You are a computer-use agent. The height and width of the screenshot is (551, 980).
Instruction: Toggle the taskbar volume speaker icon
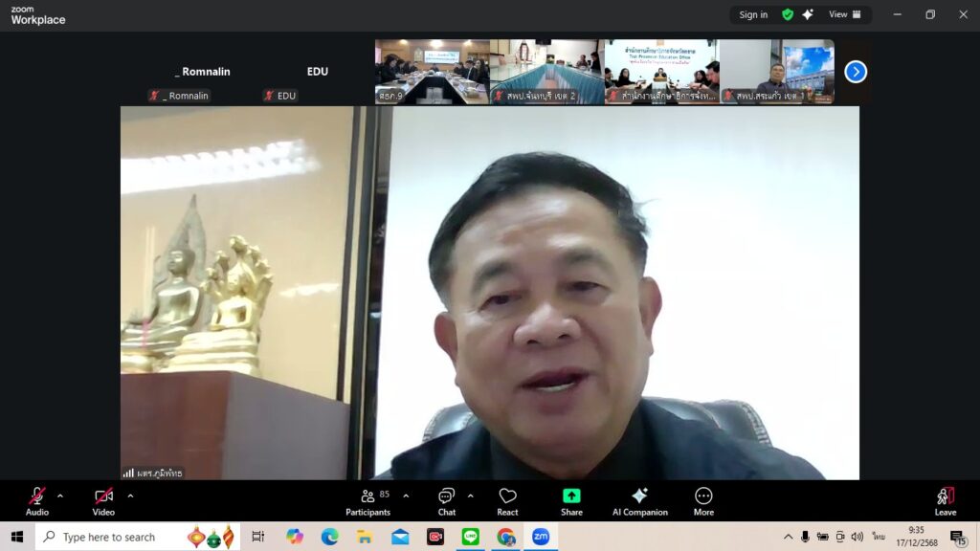(857, 537)
